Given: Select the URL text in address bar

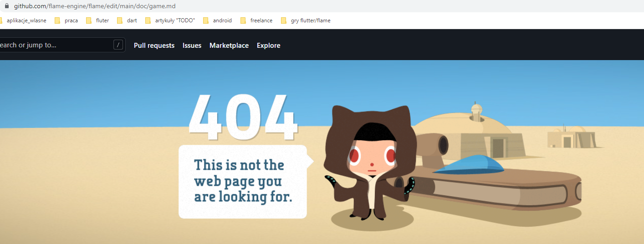Looking at the screenshot, I should pyautogui.click(x=94, y=6).
